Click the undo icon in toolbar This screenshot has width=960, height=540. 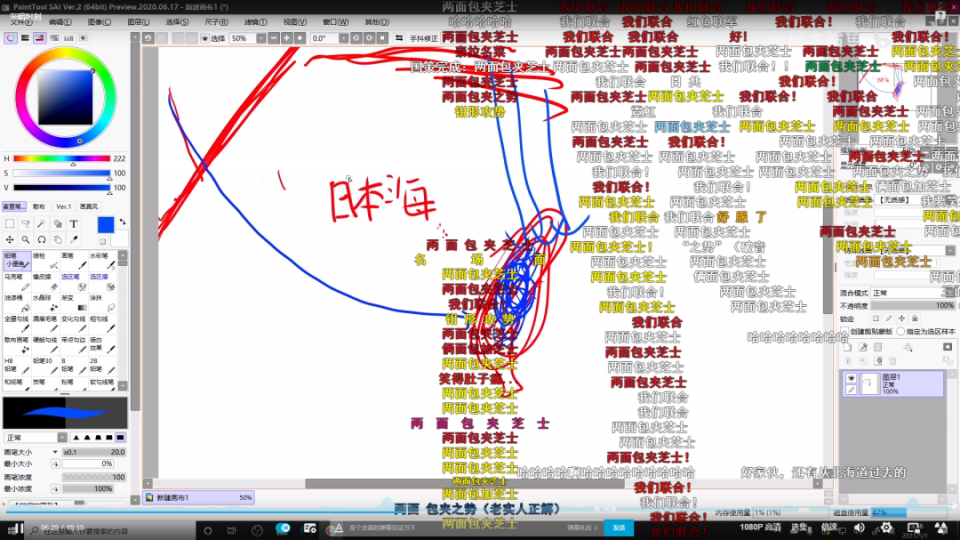(148, 38)
